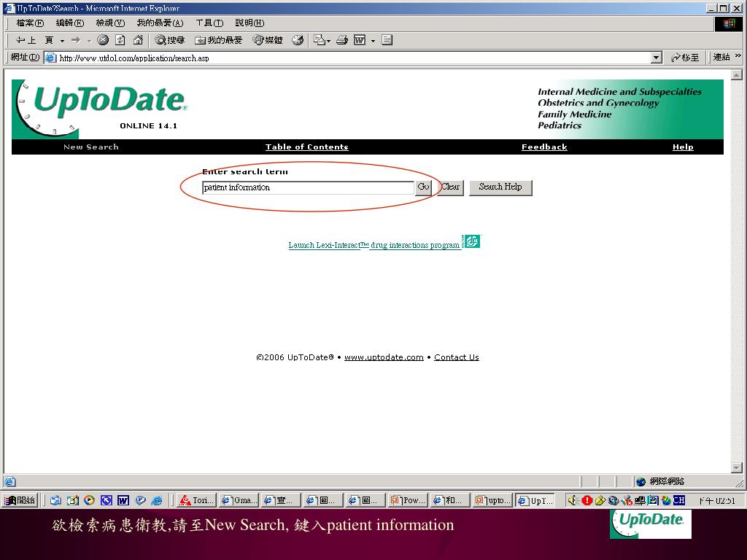This screenshot has height=560, width=747.
Task: Open the 檔案(F) menu
Action: tap(29, 23)
